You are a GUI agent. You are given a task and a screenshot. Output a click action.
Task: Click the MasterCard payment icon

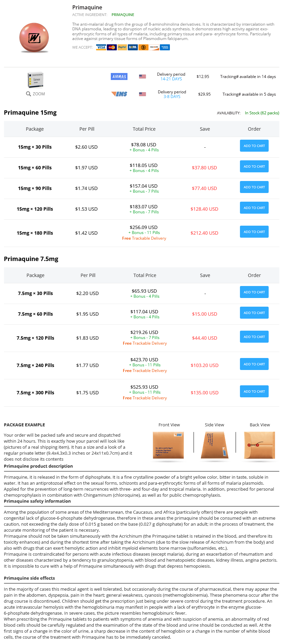coord(112,47)
